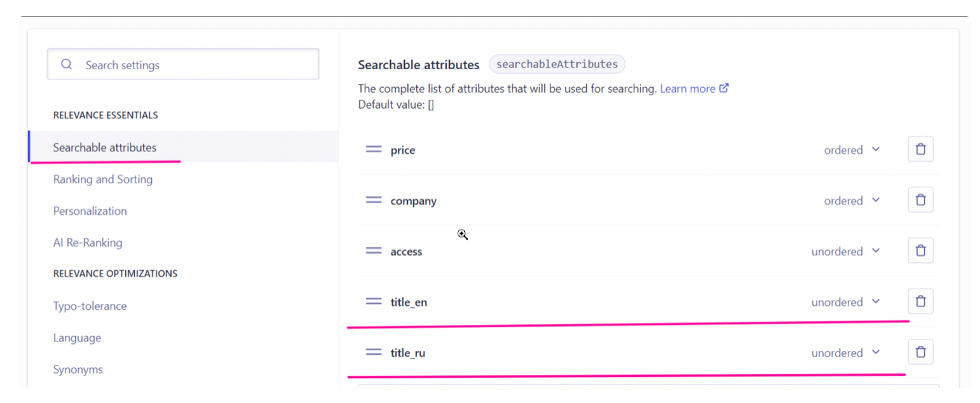Click the Search settings input field
Screen dimensions: 980x403
pyautogui.click(x=183, y=64)
